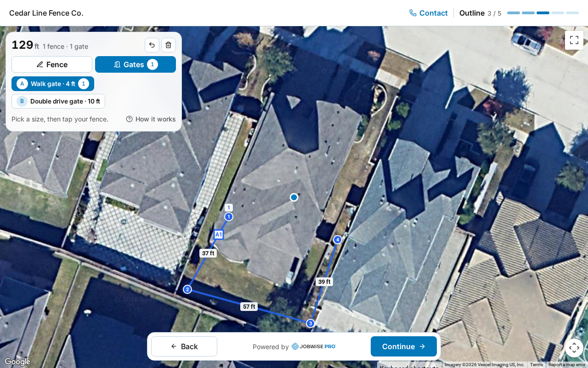Click the 57 ft segment label
This screenshot has height=368, width=588.
click(249, 306)
